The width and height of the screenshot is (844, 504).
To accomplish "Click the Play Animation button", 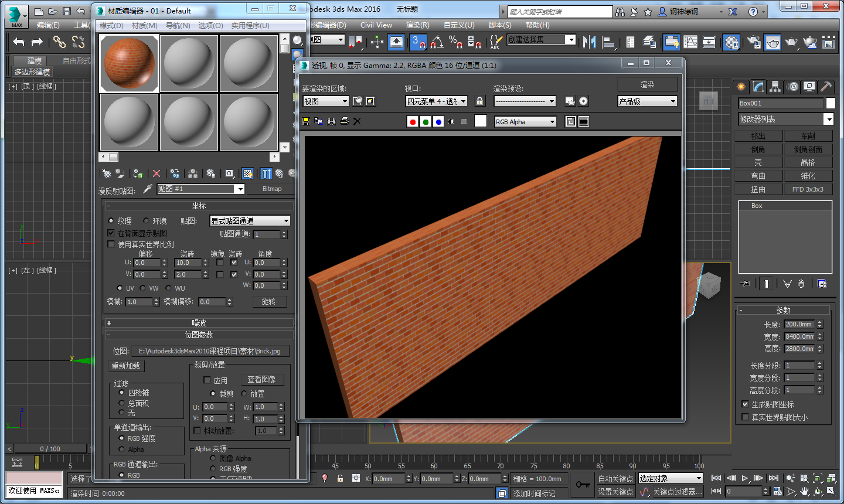I will 745,478.
